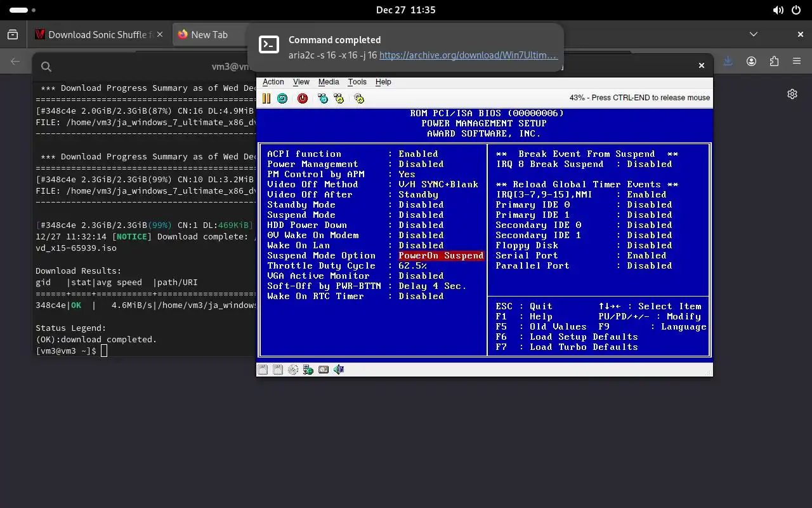Expand the list all tabs chevron

(754, 34)
